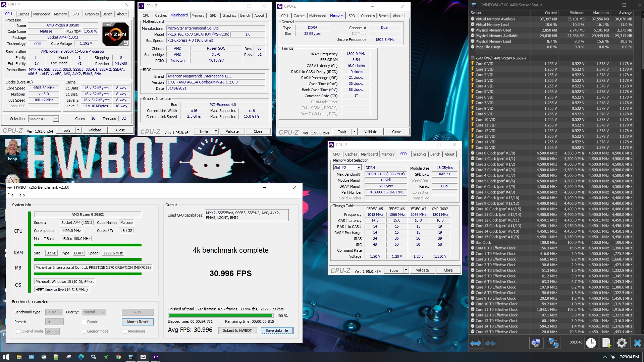The width and height of the screenshot is (644, 362).
Task: Select CPU [#0]: AMD Ryzen 9 3950X group row
Action: click(x=551, y=58)
